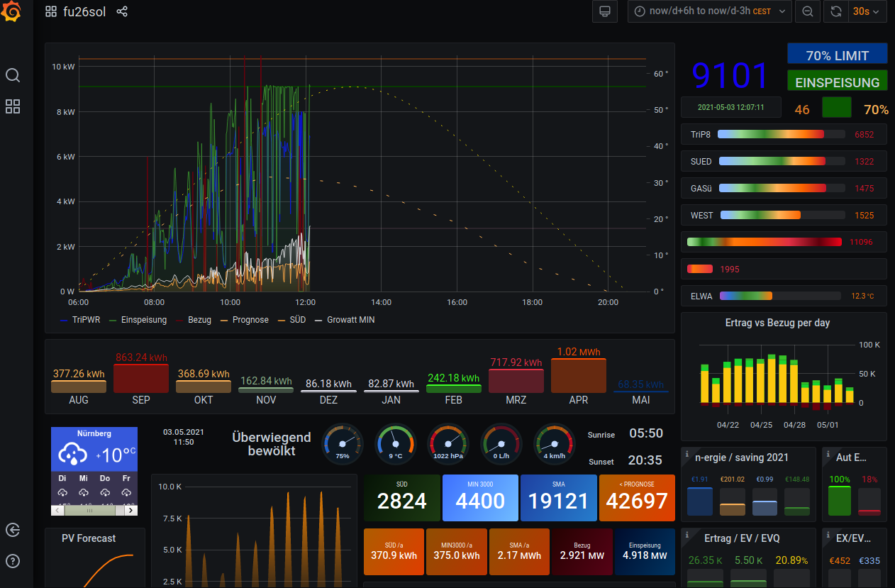Open the time range picker dropdown

coord(709,12)
